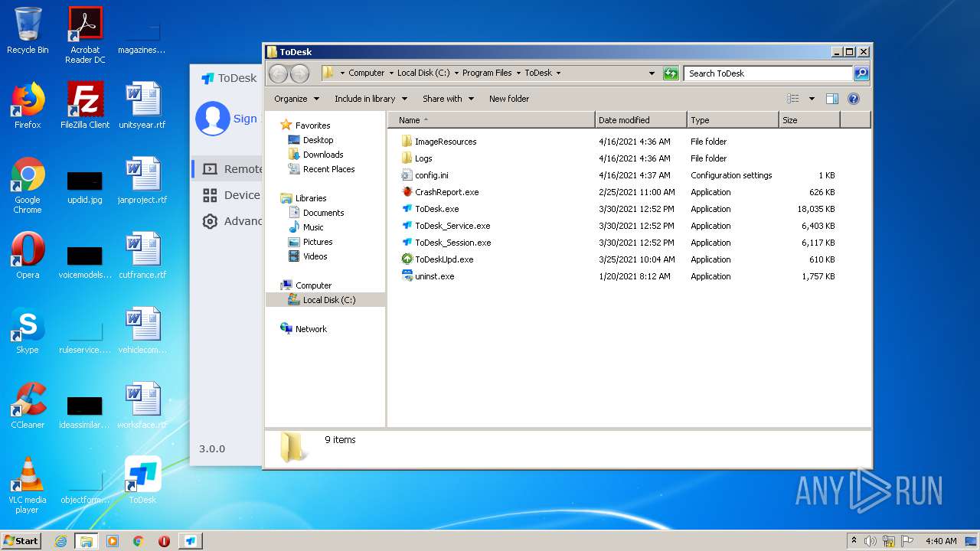Open updid.jpg desktop file

click(85, 185)
